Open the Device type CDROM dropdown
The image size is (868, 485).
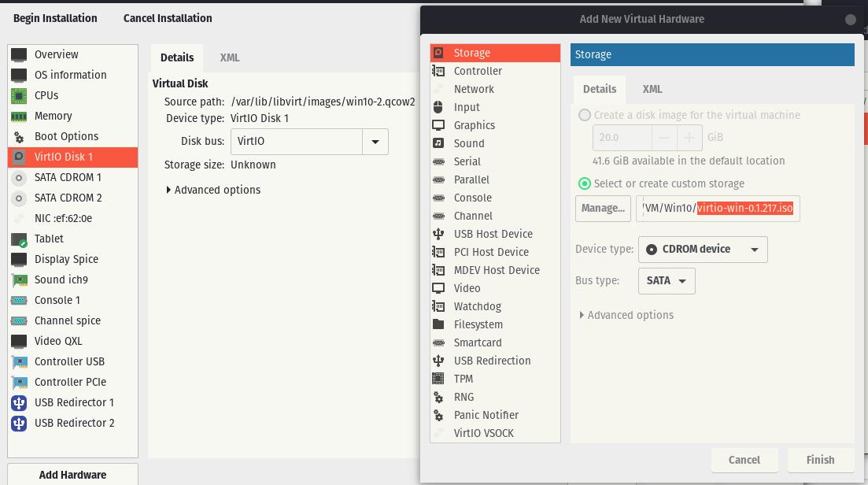point(703,250)
